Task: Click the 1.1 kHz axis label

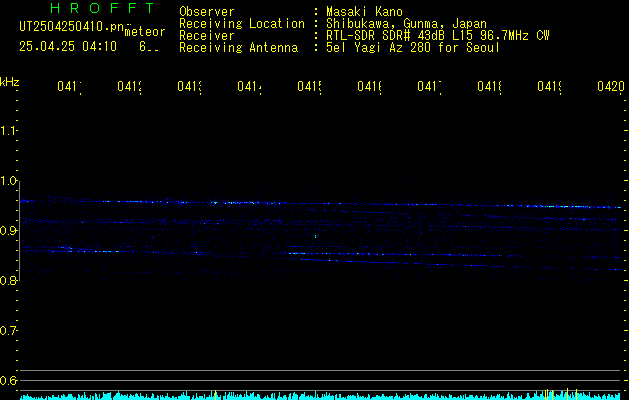Action: pyautogui.click(x=8, y=131)
